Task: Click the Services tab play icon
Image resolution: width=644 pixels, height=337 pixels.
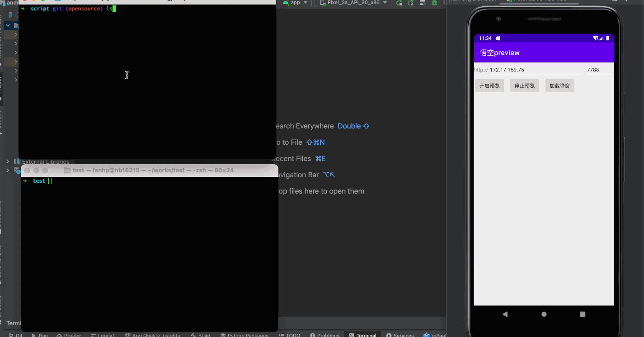Action: pyautogui.click(x=389, y=335)
